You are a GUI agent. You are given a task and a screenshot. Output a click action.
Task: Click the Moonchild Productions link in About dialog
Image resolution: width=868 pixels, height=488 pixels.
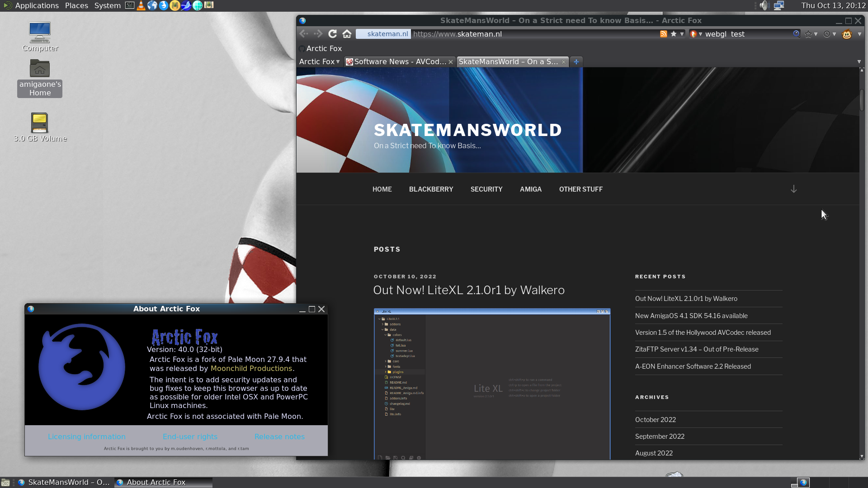coord(251,369)
